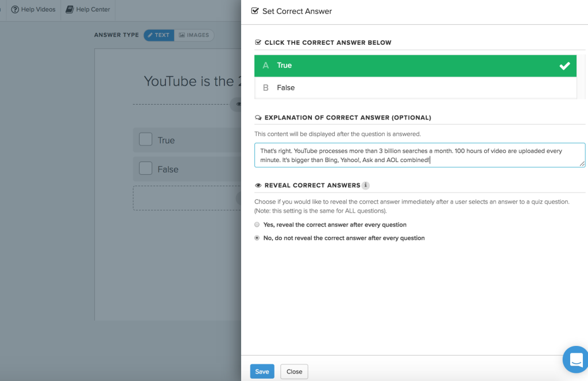Choose Yes, reveal the correct answer radio
The image size is (588, 381).
tap(257, 225)
